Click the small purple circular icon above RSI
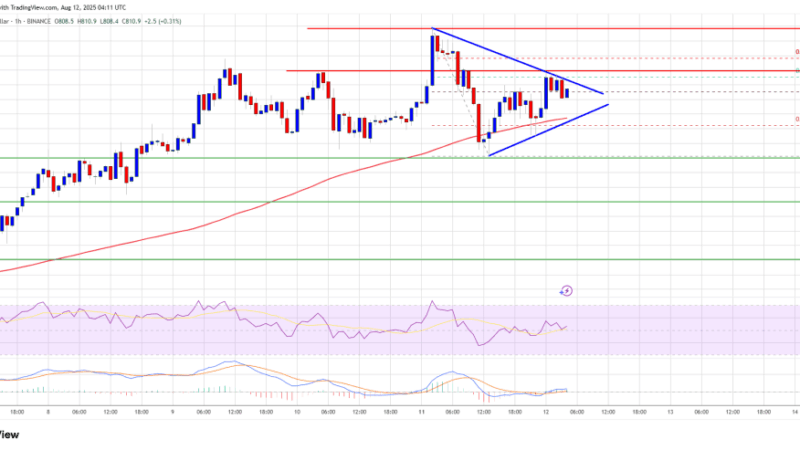800x450 pixels. (566, 290)
